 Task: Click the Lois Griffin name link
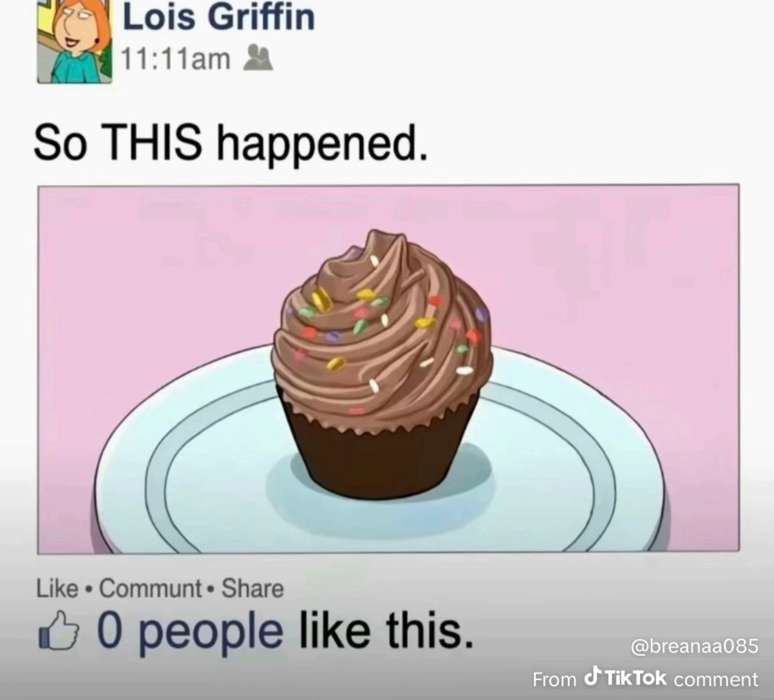219,17
